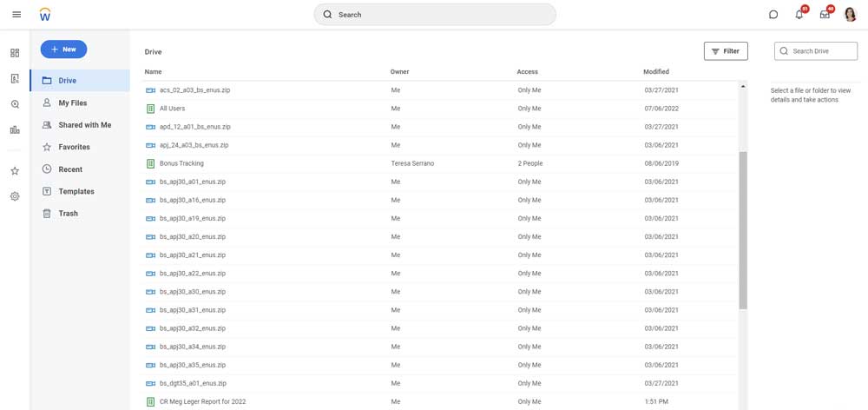Open the chat assistant bubble icon
868x410 pixels.
point(773,15)
